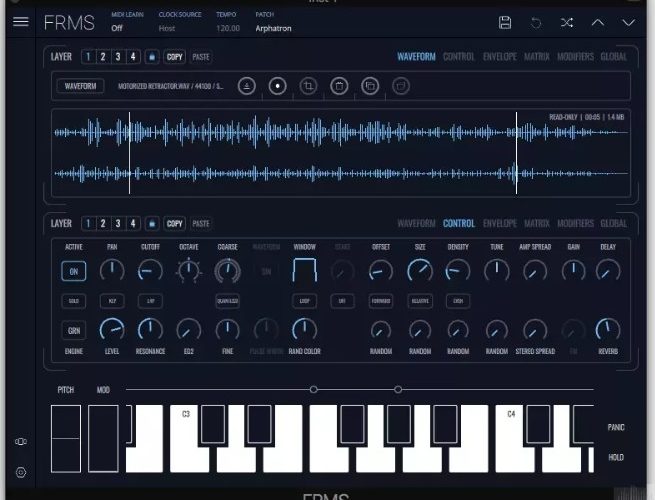Screen dimensions: 655x500
Task: Click the undo arrow icon
Action: 536,23
